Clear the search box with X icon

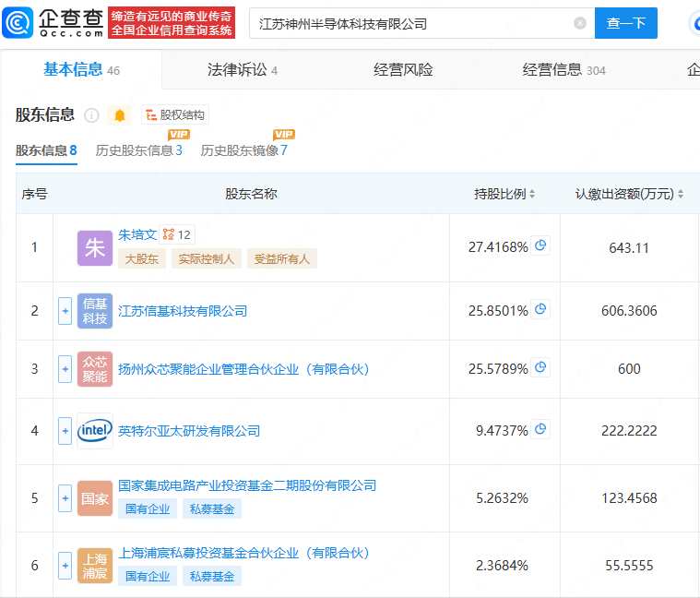pos(580,23)
